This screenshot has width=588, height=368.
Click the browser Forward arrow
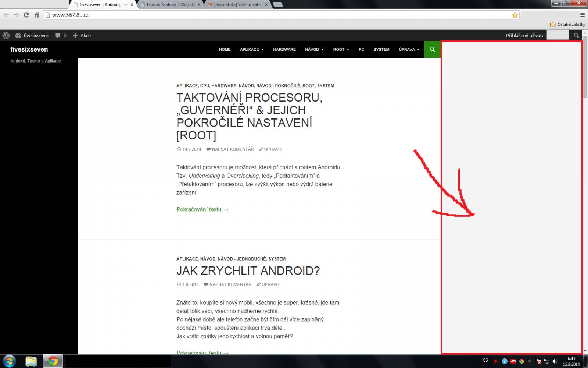pos(16,15)
